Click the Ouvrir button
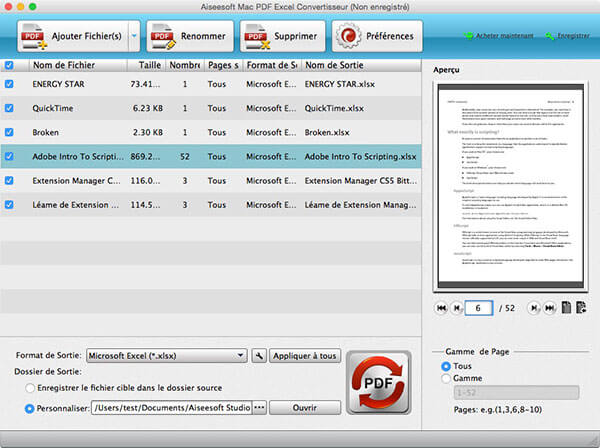 (305, 408)
